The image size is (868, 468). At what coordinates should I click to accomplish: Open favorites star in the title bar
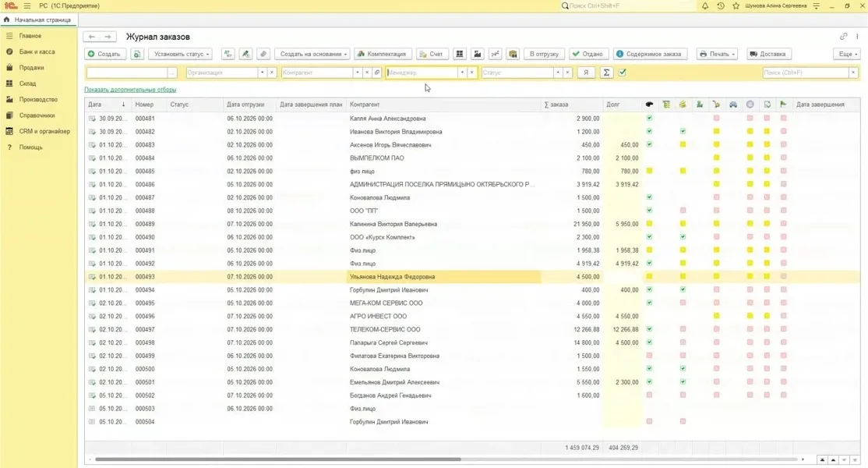point(736,5)
